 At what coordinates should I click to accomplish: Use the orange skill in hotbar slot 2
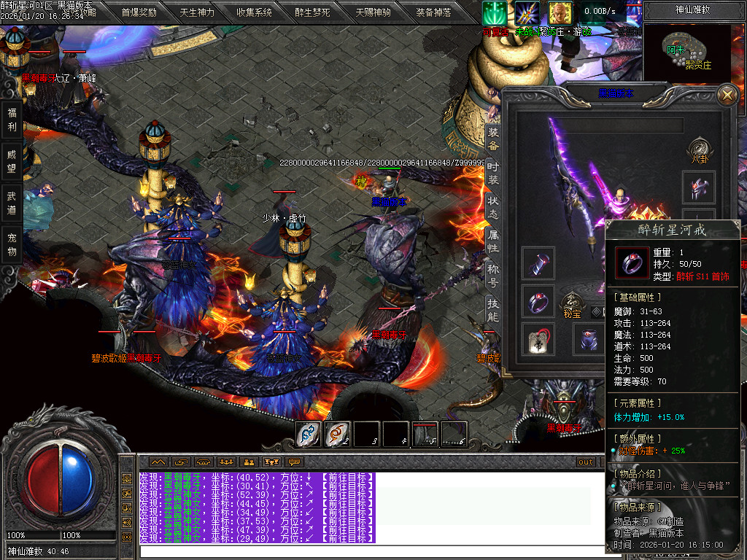pyautogui.click(x=337, y=435)
